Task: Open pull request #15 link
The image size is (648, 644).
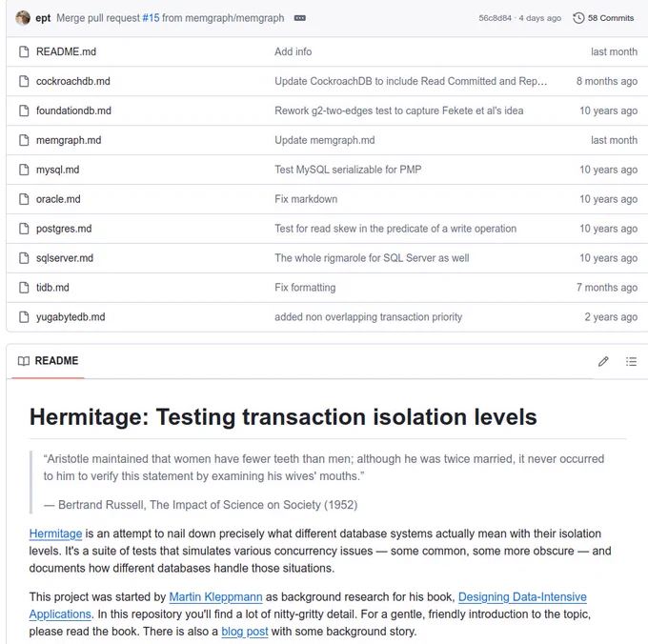Action: [151, 18]
